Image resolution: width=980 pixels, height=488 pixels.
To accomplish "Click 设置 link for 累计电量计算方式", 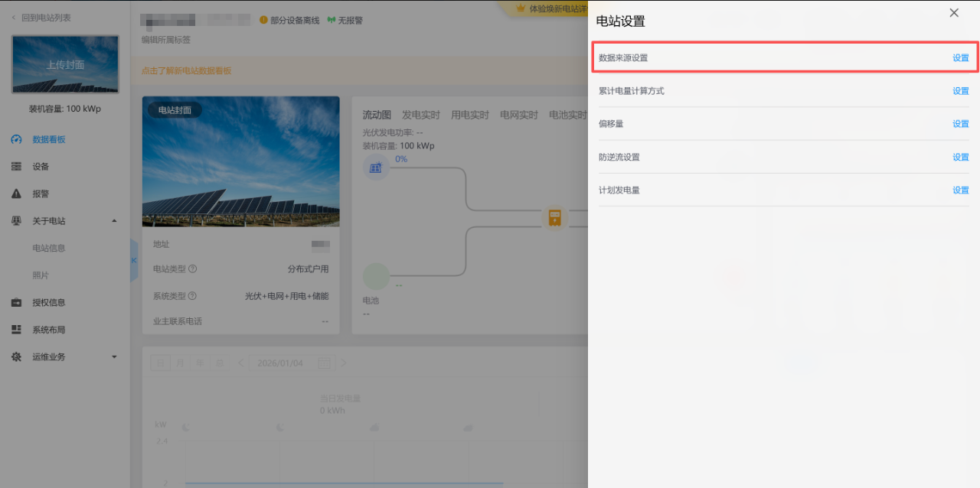I will 960,91.
